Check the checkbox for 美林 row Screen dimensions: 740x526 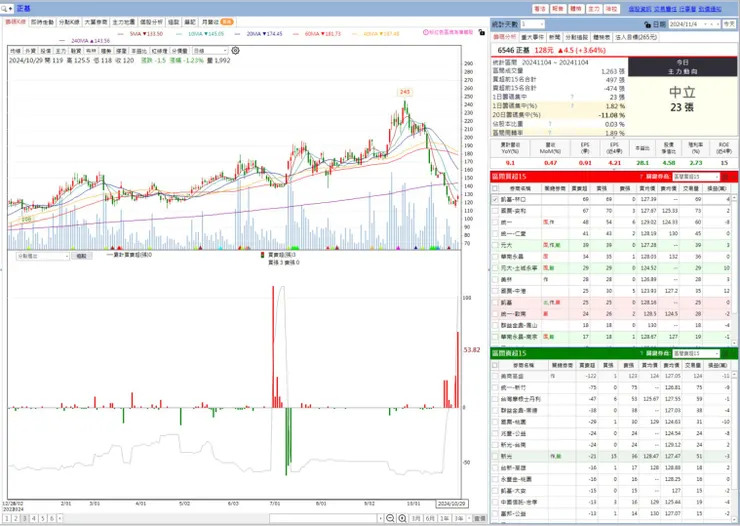point(495,279)
